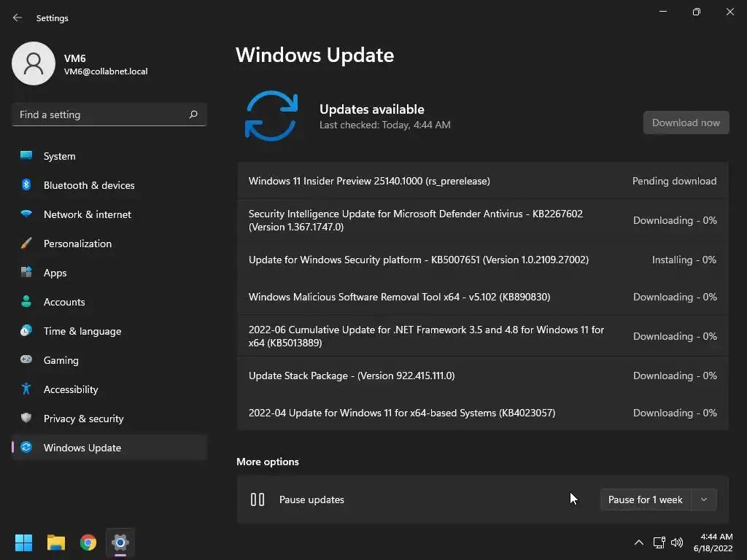Open Apps settings page
Viewport: 747px width, 560px height.
[109, 273]
